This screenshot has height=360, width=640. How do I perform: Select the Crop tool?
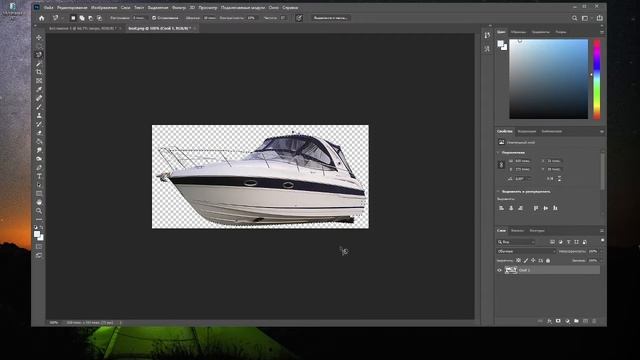pos(39,72)
